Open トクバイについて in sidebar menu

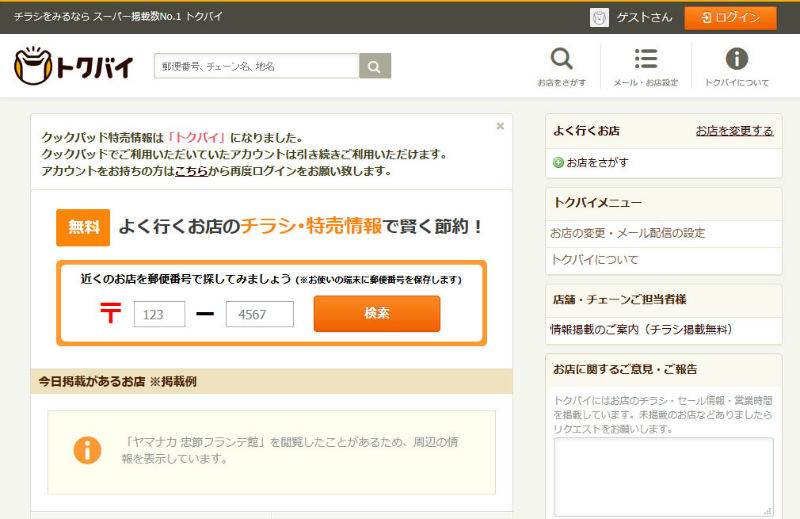(594, 260)
